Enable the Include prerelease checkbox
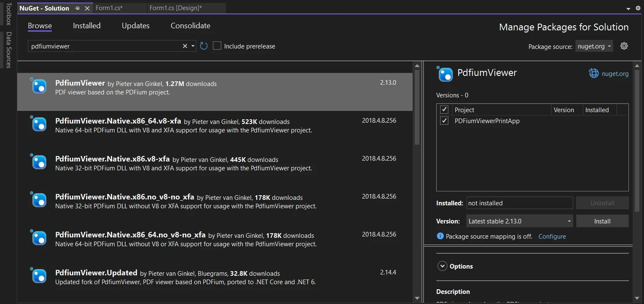This screenshot has height=304, width=644. [x=217, y=46]
